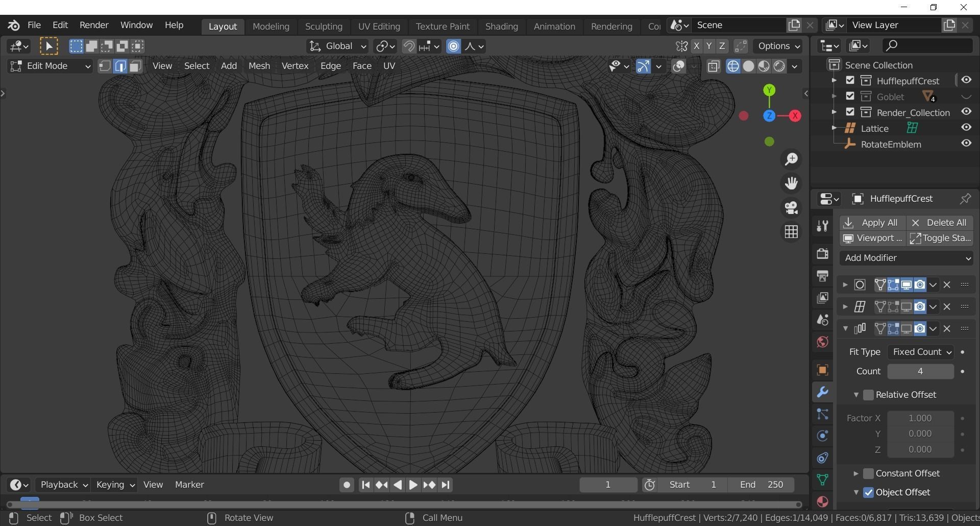Click the zoom viewport gizmo

coord(791,159)
